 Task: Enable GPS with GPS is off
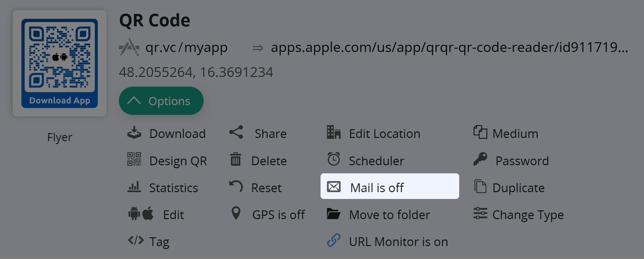point(278,215)
